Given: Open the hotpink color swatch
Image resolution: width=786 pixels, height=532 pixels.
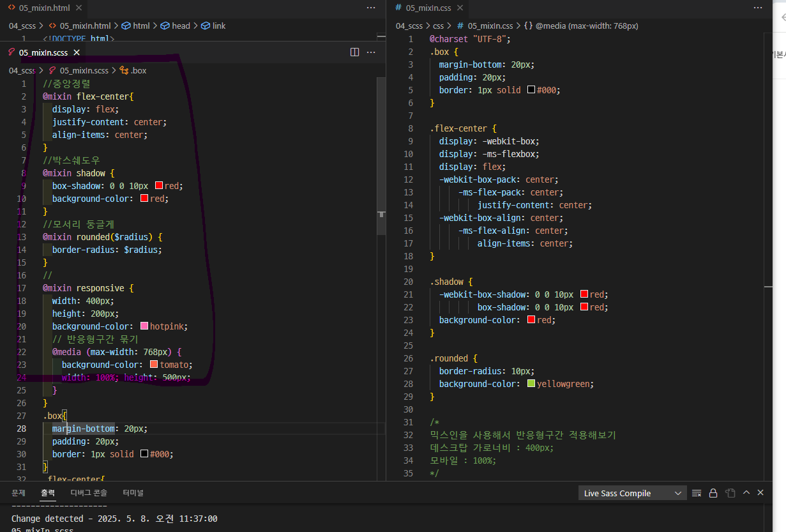Looking at the screenshot, I should [144, 326].
